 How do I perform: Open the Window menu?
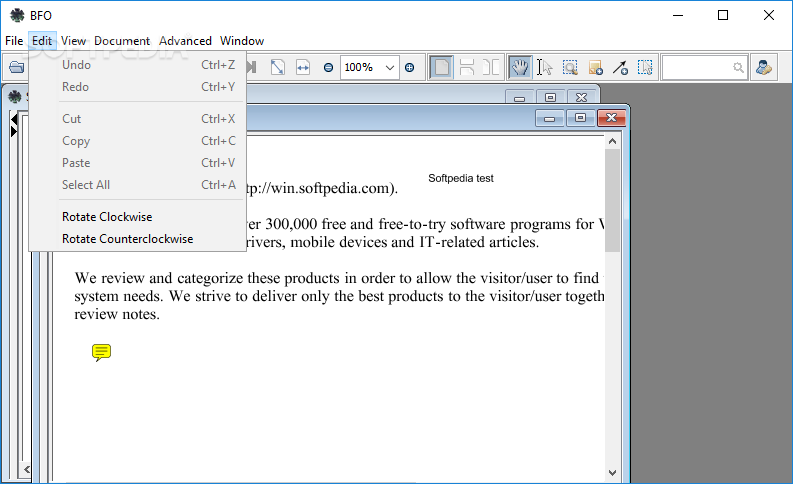coord(242,41)
